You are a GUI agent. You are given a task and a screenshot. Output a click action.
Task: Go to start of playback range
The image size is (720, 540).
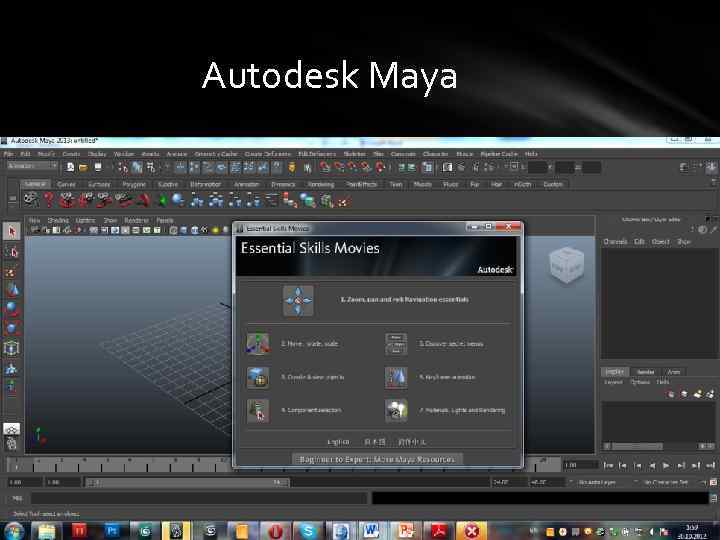(608, 466)
